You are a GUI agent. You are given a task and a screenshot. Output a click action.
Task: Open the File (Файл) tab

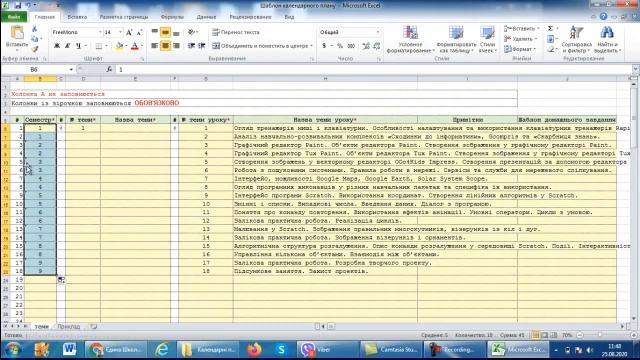[14, 17]
